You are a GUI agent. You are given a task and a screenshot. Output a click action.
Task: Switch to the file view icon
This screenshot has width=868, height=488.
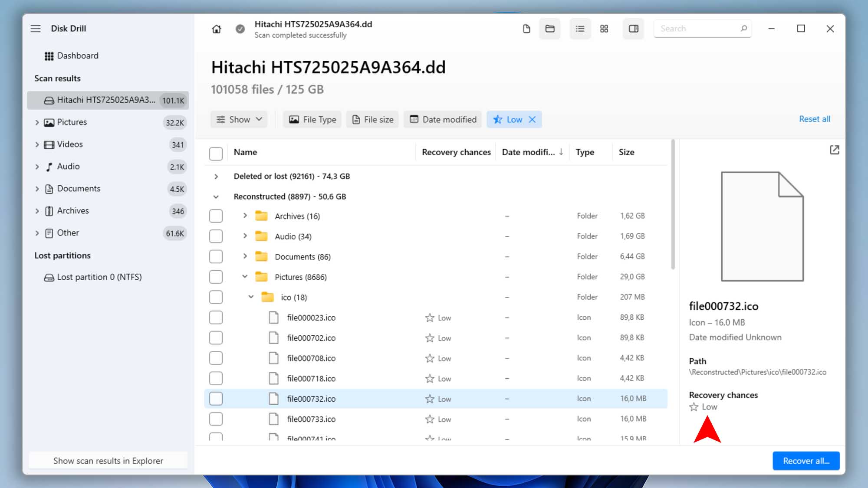click(526, 29)
